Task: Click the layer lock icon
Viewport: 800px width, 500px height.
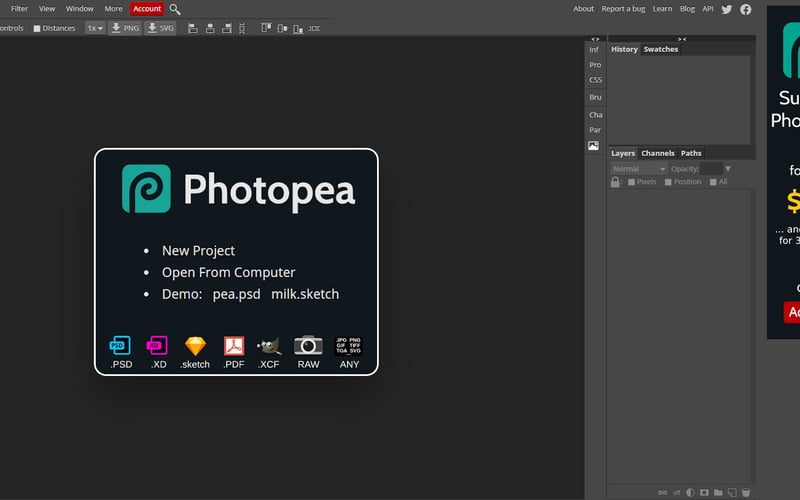Action: tap(615, 182)
